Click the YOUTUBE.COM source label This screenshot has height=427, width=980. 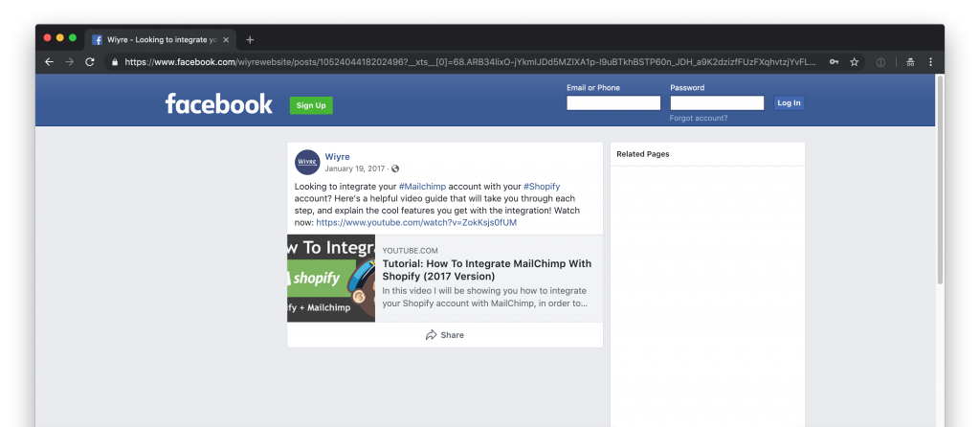[410, 251]
